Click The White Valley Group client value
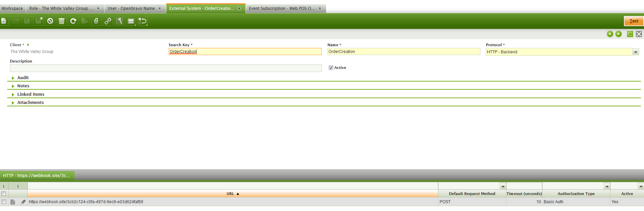The width and height of the screenshot is (644, 211). click(32, 52)
